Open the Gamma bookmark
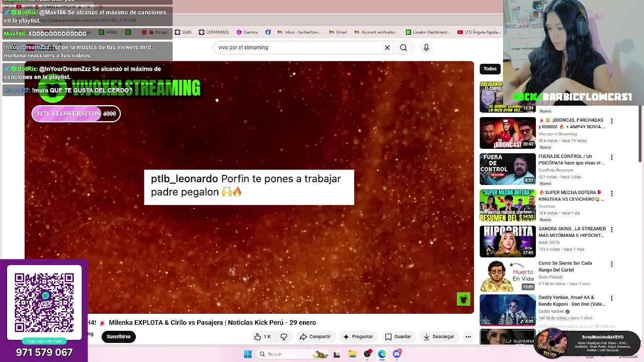This screenshot has height=362, width=644. 247,32
